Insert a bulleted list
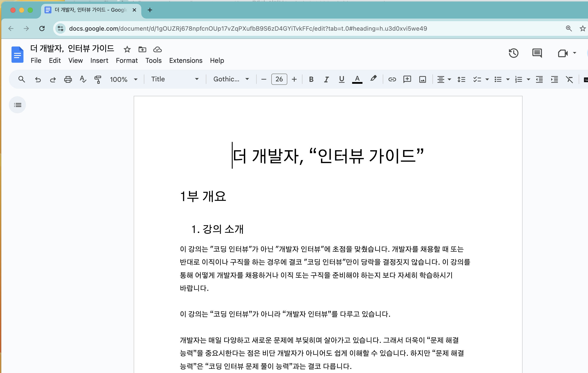The width and height of the screenshot is (588, 373). [498, 79]
